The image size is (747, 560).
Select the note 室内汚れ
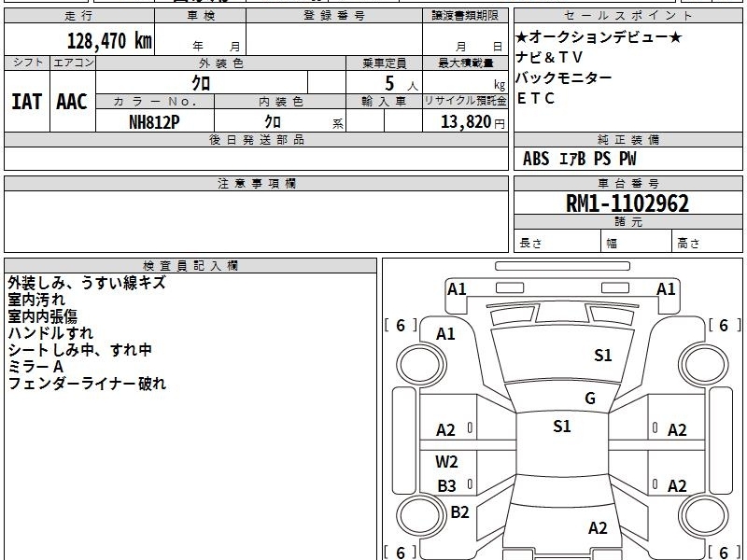click(x=36, y=300)
